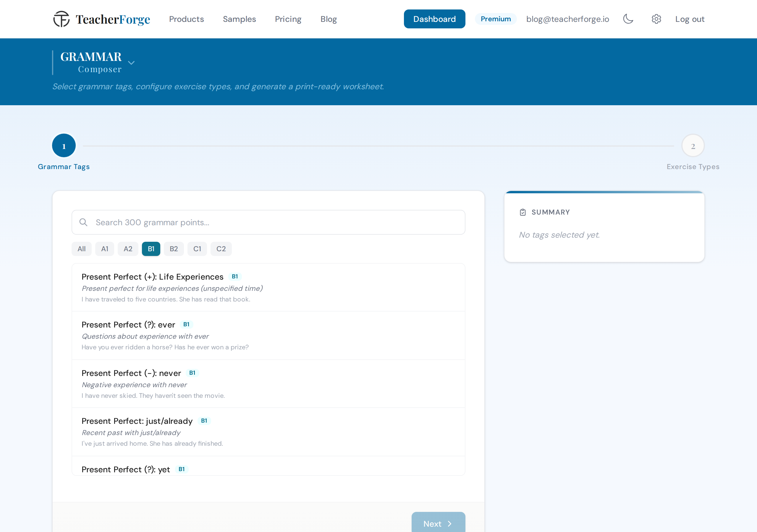Click Log out link
Screen dimensions: 757x532
coord(690,19)
